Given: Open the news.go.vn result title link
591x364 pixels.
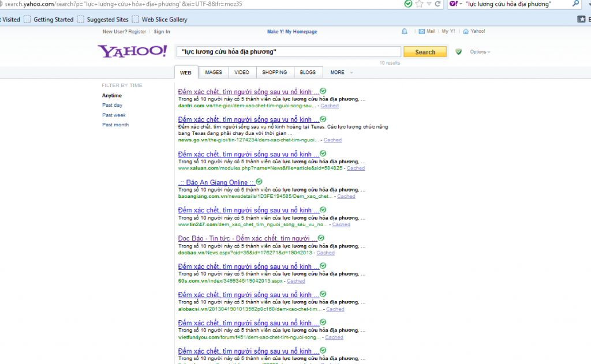Looking at the screenshot, I should [248, 119].
